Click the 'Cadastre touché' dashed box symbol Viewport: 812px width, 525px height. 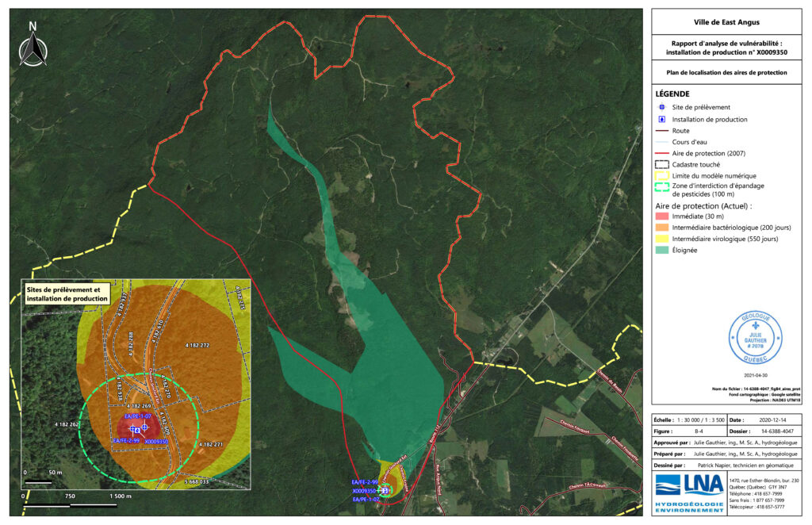pos(662,164)
